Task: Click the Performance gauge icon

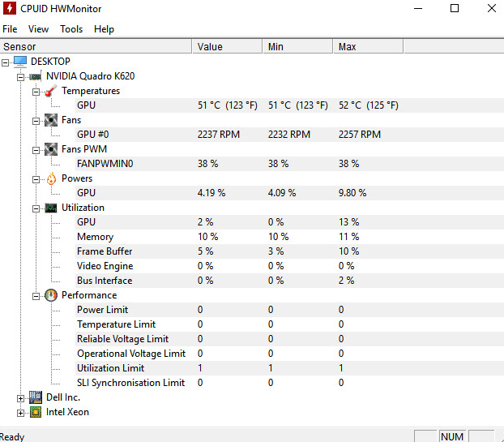Action: (51, 295)
